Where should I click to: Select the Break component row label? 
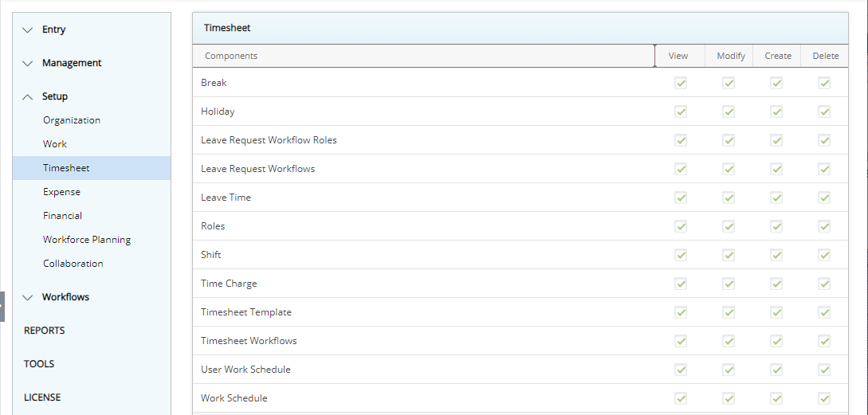coord(214,83)
